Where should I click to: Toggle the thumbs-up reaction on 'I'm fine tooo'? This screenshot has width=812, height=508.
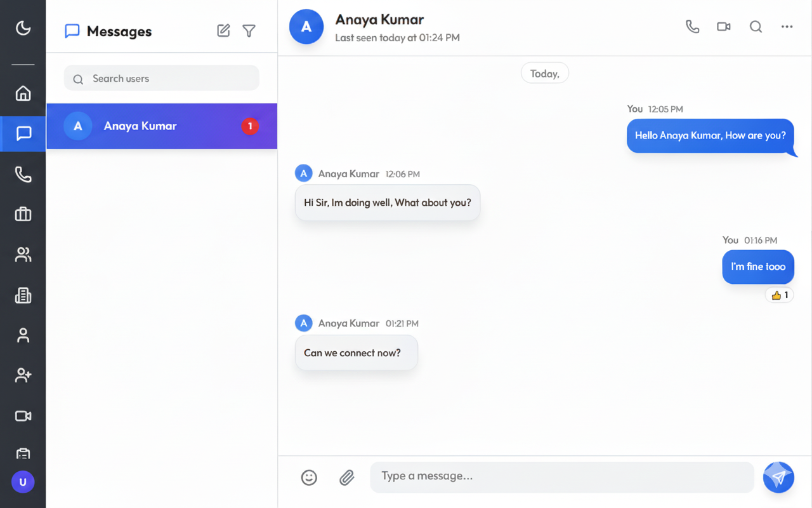(779, 295)
